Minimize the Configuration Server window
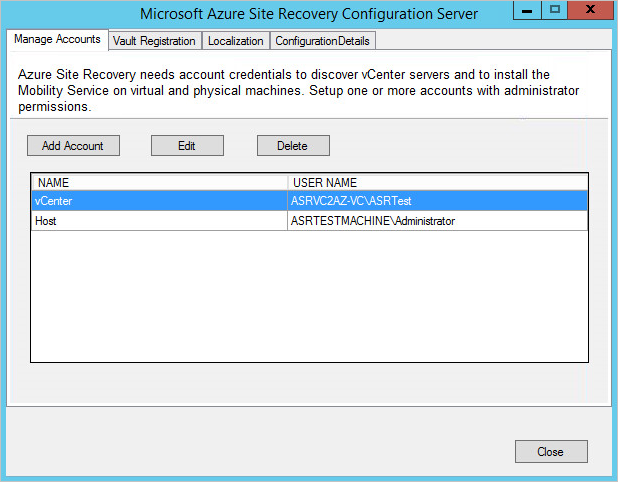Screen dimensions: 618x482 tap(527, 10)
